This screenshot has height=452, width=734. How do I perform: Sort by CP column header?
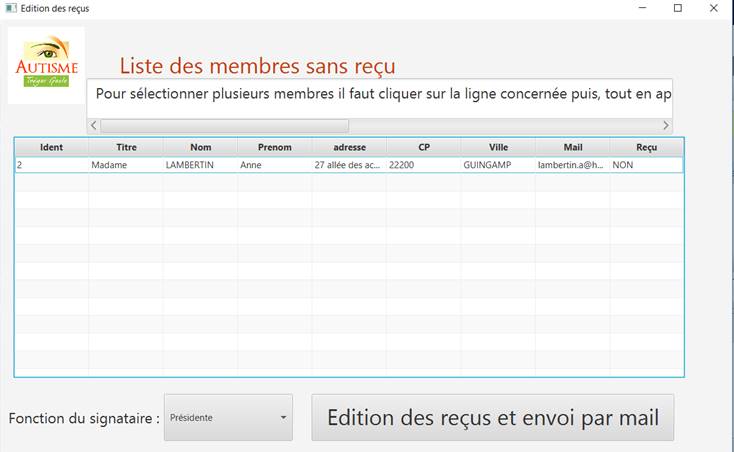(423, 147)
